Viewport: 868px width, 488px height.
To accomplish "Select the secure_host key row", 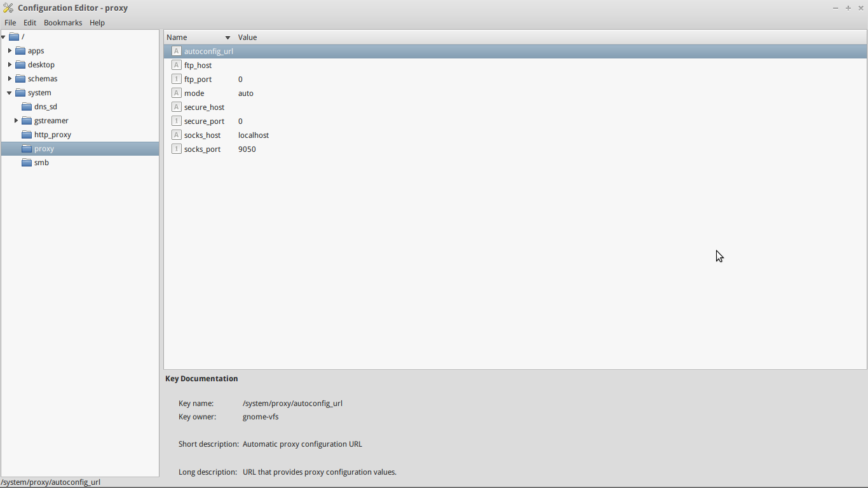I will coord(204,107).
